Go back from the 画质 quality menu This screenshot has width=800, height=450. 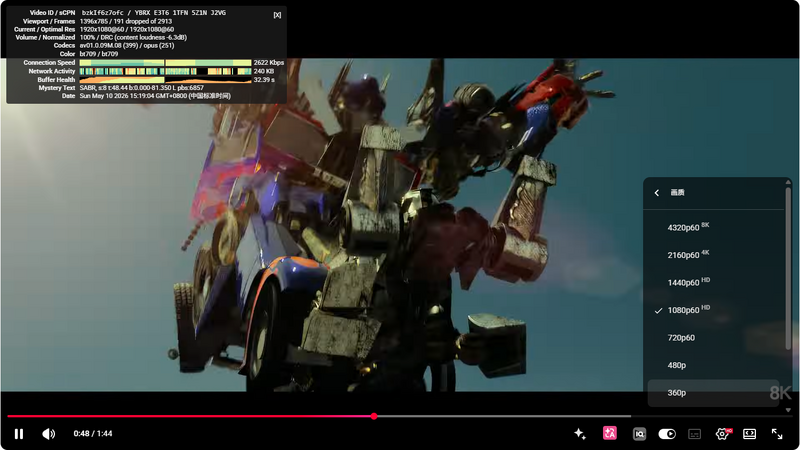tap(657, 193)
